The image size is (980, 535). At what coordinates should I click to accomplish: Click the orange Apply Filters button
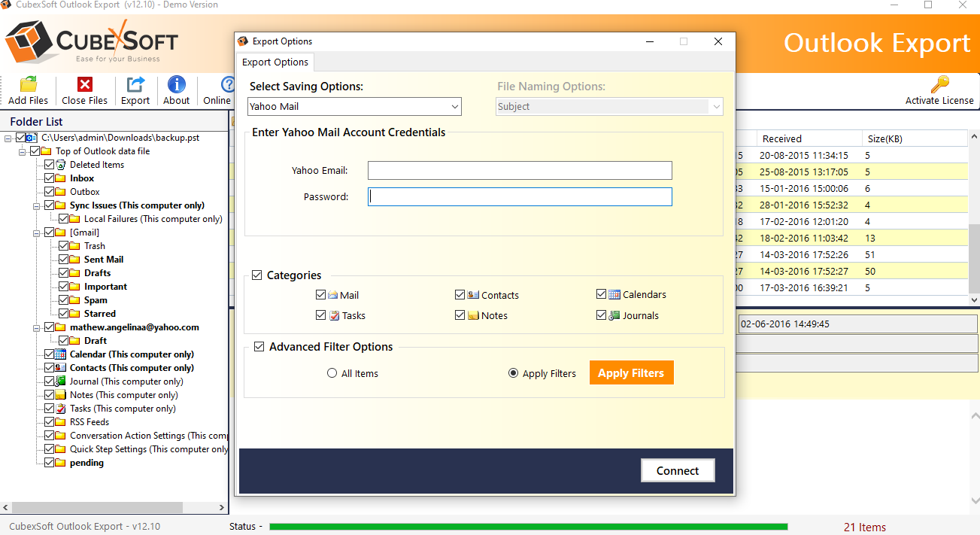(x=631, y=373)
